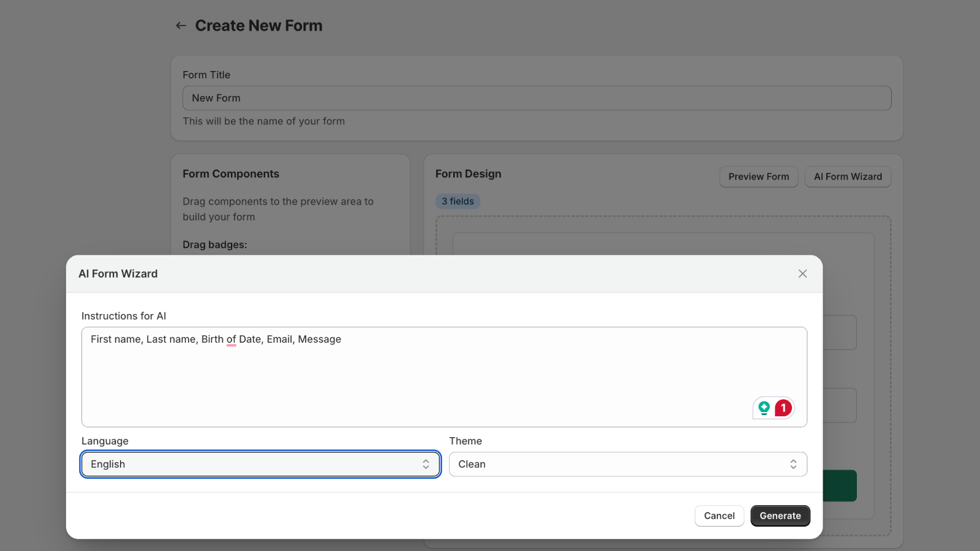Click the up-down chevron in Theme select

793,465
